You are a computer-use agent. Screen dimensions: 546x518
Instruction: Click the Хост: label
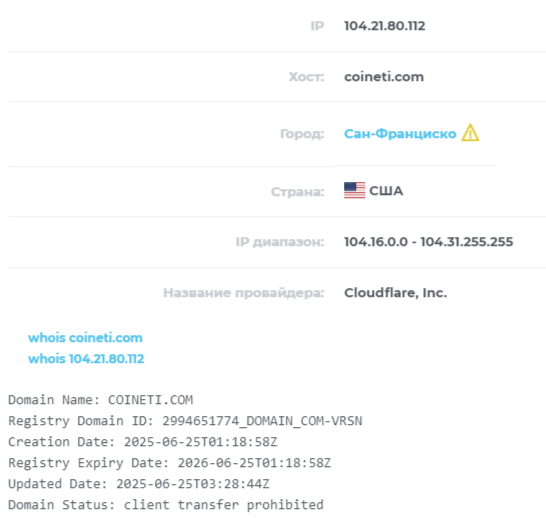306,77
